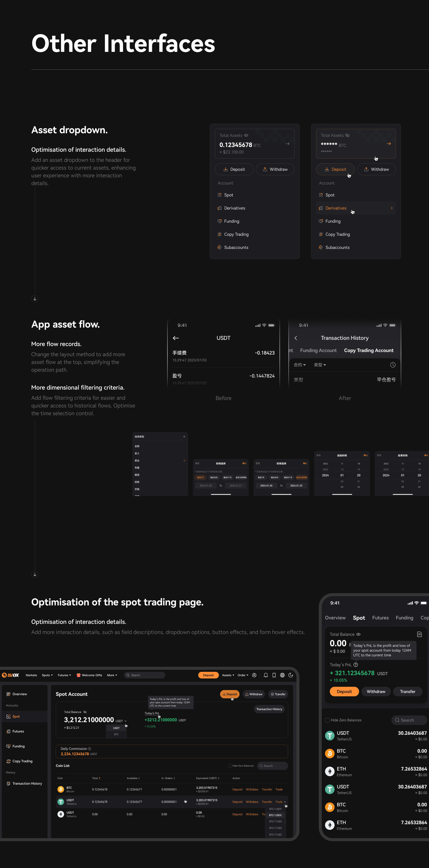Click Daily Commission help question icon
429x868 pixels.
90,749
